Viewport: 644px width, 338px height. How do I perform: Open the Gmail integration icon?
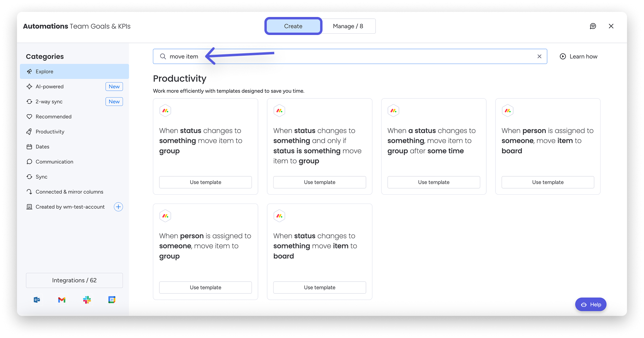pyautogui.click(x=62, y=300)
